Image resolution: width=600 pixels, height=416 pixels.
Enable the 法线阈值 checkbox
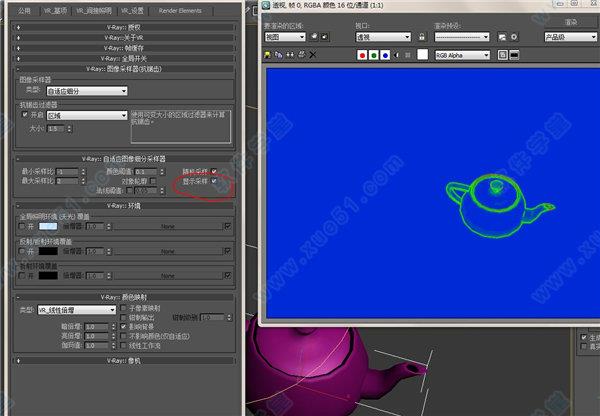129,190
